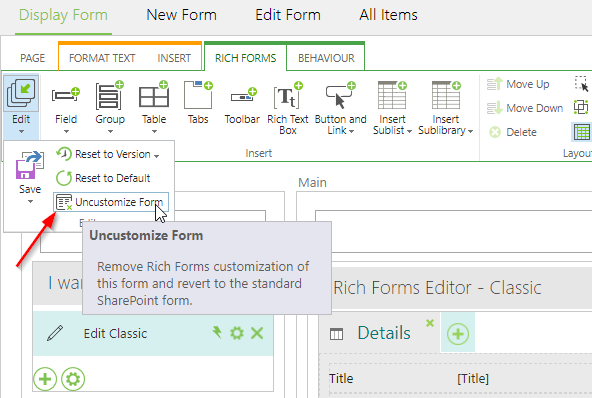Image resolution: width=592 pixels, height=398 pixels.
Task: Insert a Button and Link control
Action: [x=340, y=108]
